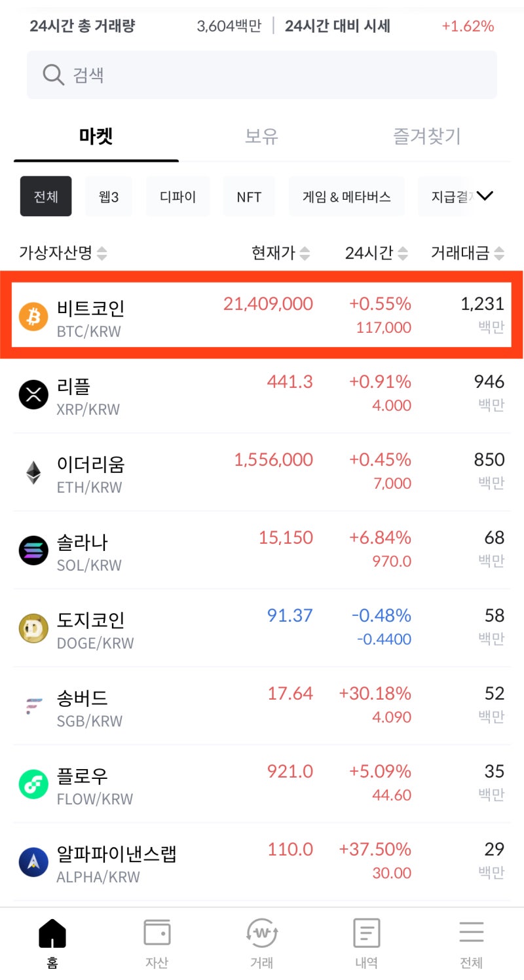The image size is (524, 980).
Task: Tap the Flow coin icon
Action: point(33,783)
